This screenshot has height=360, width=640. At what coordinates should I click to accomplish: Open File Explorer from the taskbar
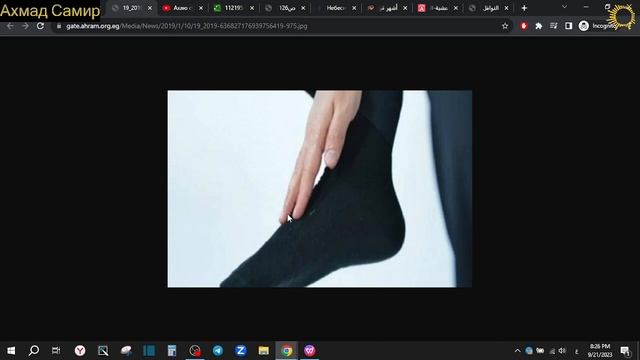pyautogui.click(x=264, y=351)
